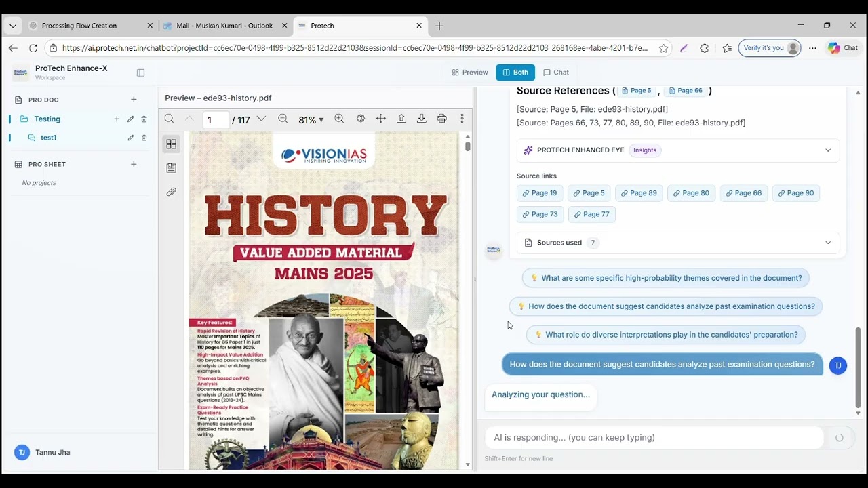Zoom in on the PDF
The height and width of the screenshot is (488, 868).
339,119
